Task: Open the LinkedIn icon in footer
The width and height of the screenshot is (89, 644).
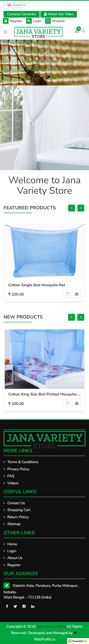Action: coord(33,606)
